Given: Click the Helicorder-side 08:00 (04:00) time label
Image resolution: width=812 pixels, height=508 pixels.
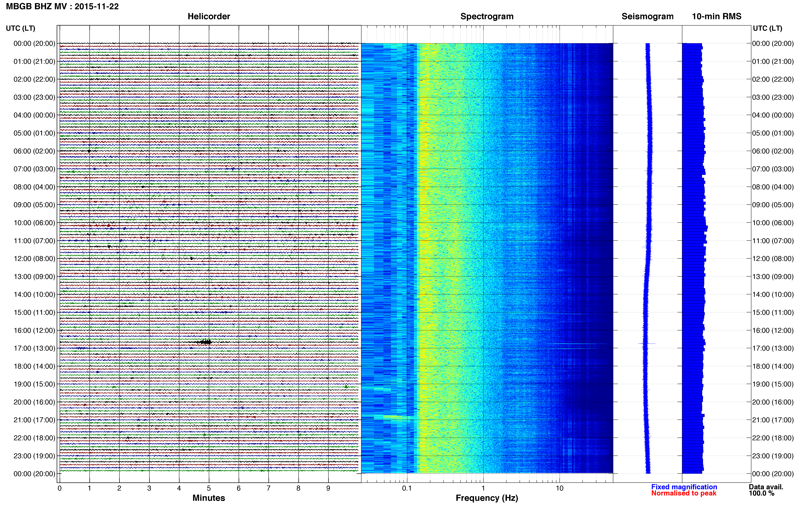Looking at the screenshot, I should click(x=34, y=187).
